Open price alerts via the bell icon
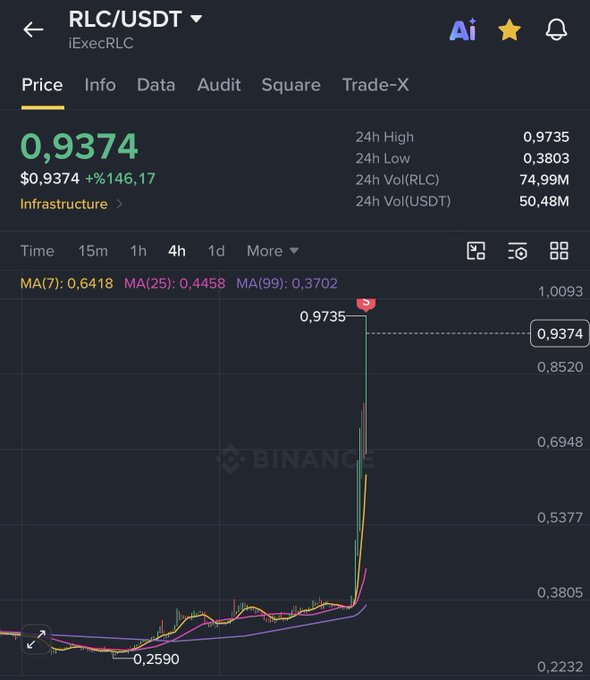 pos(556,30)
